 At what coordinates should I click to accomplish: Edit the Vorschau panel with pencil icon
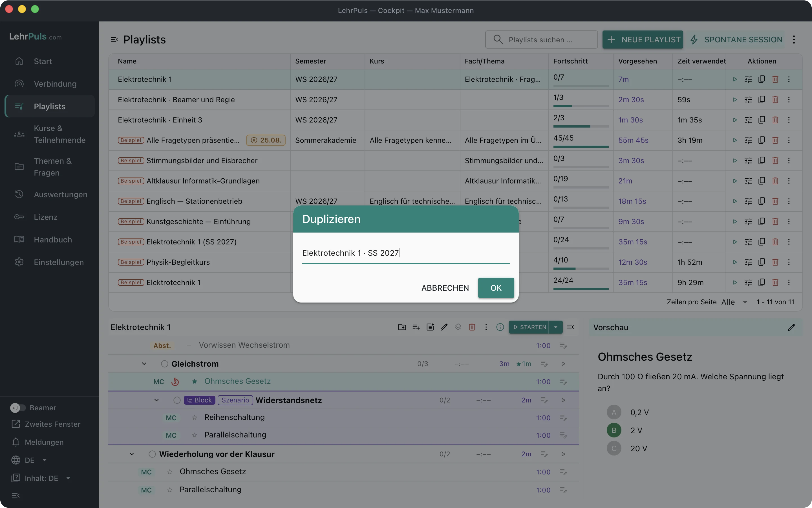[791, 327]
